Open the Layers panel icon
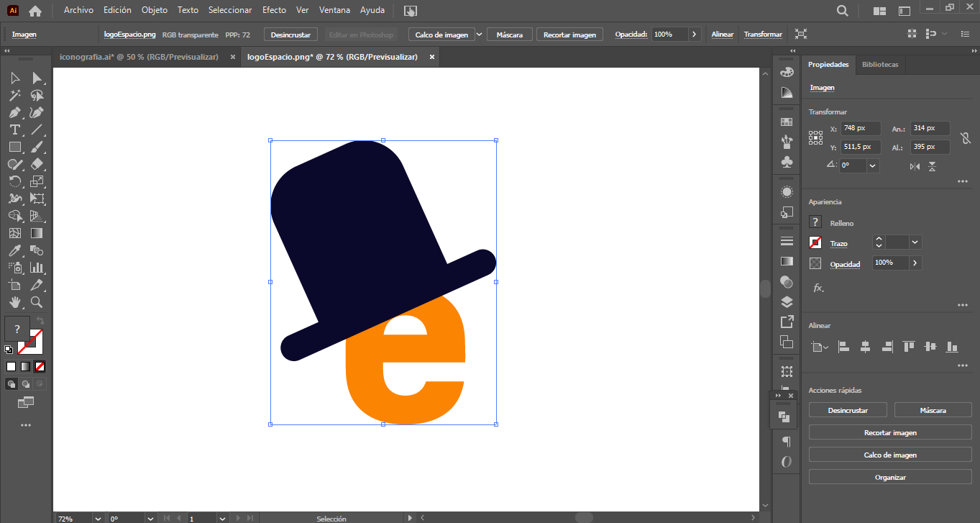Image resolution: width=980 pixels, height=523 pixels. tap(787, 301)
